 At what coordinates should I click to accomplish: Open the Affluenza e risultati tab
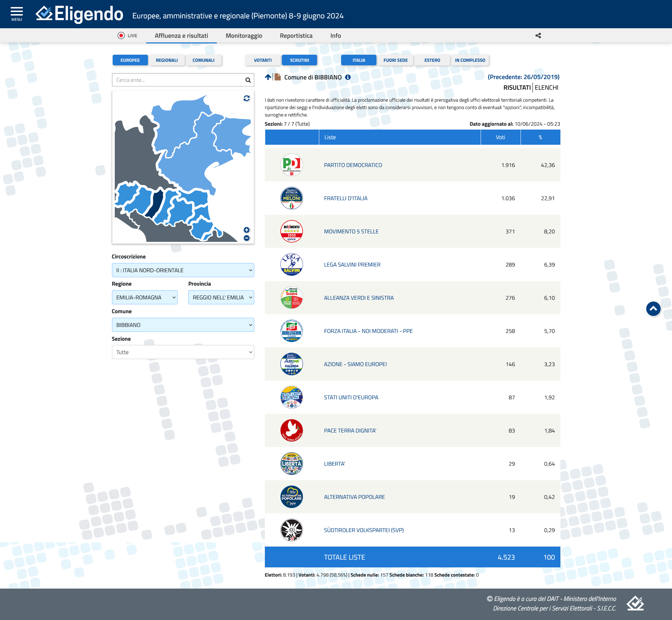(x=182, y=36)
